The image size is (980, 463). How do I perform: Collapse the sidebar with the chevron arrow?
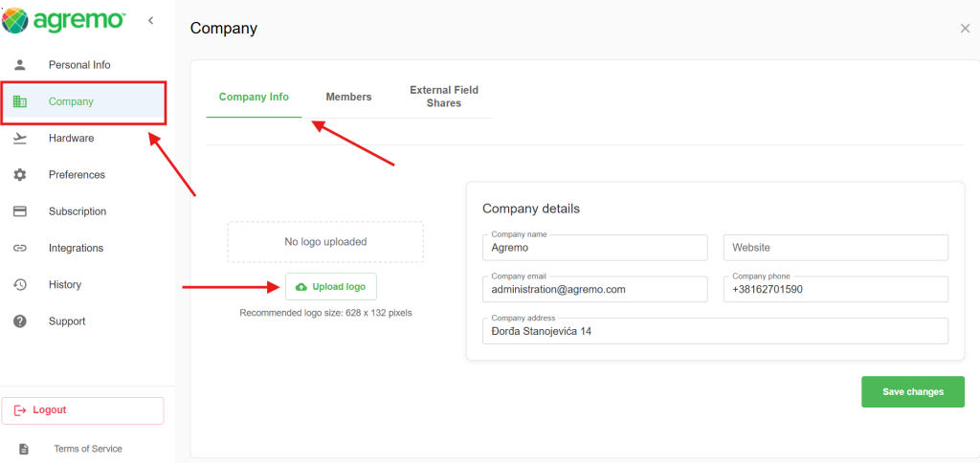[x=150, y=21]
